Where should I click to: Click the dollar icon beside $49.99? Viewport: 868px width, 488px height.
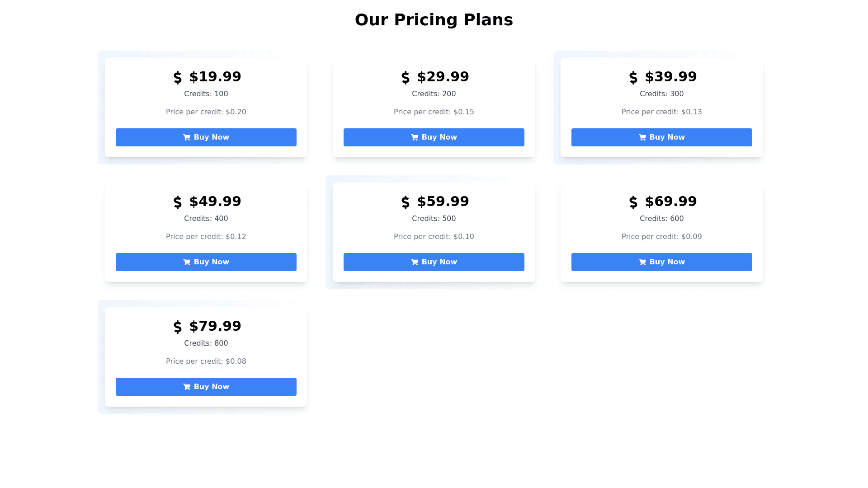178,202
